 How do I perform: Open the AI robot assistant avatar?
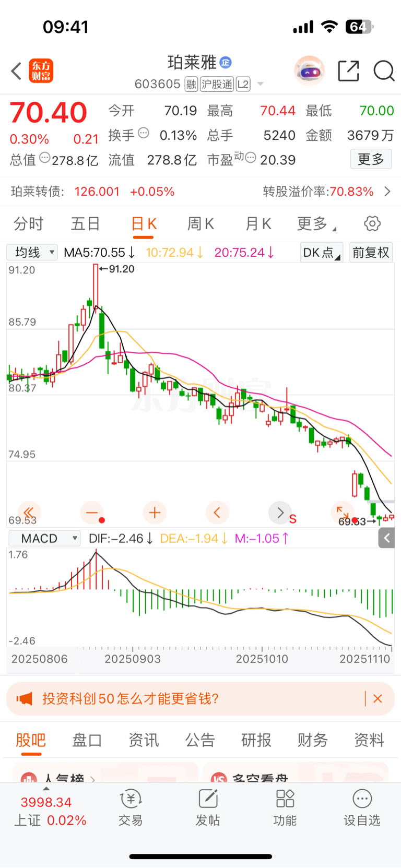pyautogui.click(x=309, y=70)
